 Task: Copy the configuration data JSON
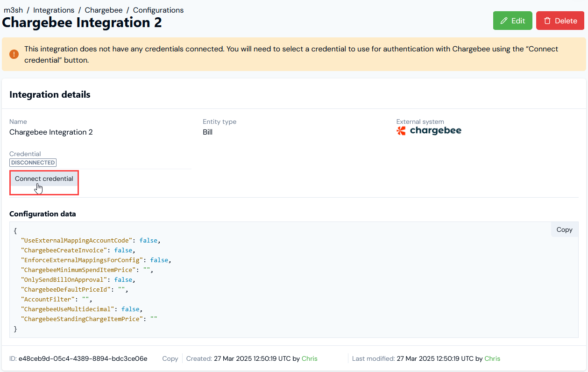point(564,229)
